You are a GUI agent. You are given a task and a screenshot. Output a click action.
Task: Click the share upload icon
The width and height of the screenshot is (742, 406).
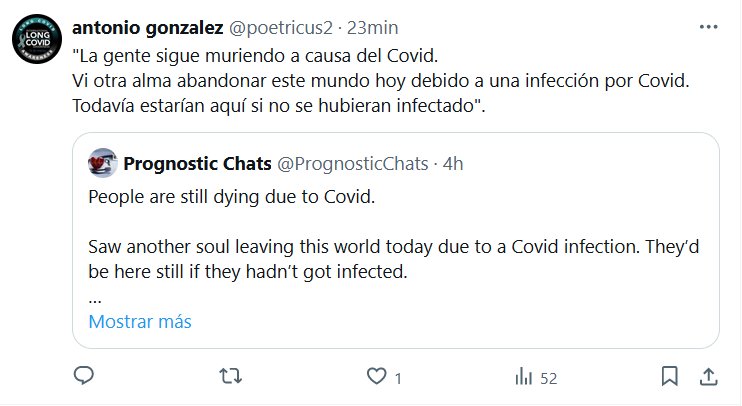(707, 377)
